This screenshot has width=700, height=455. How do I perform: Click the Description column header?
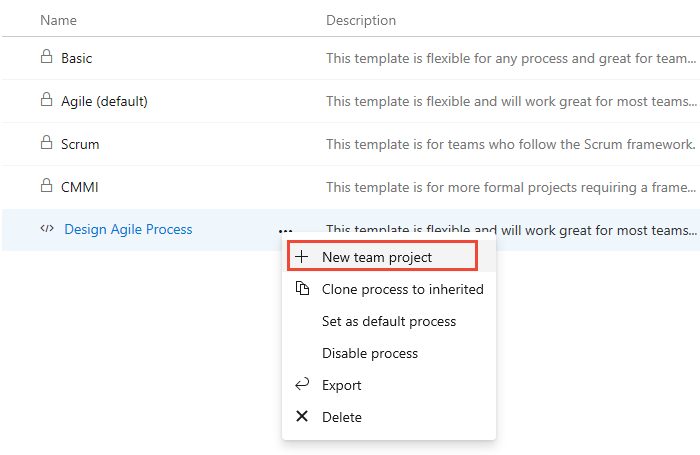(x=361, y=20)
